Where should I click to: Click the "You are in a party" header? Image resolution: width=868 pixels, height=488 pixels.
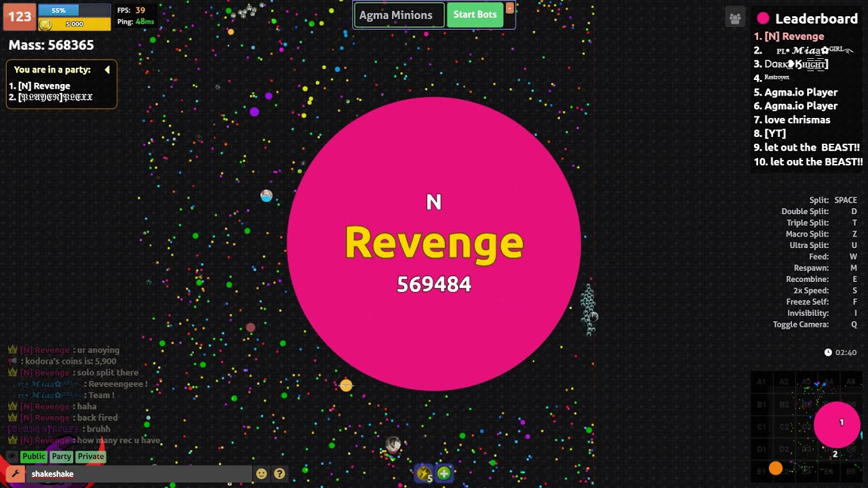[52, 70]
